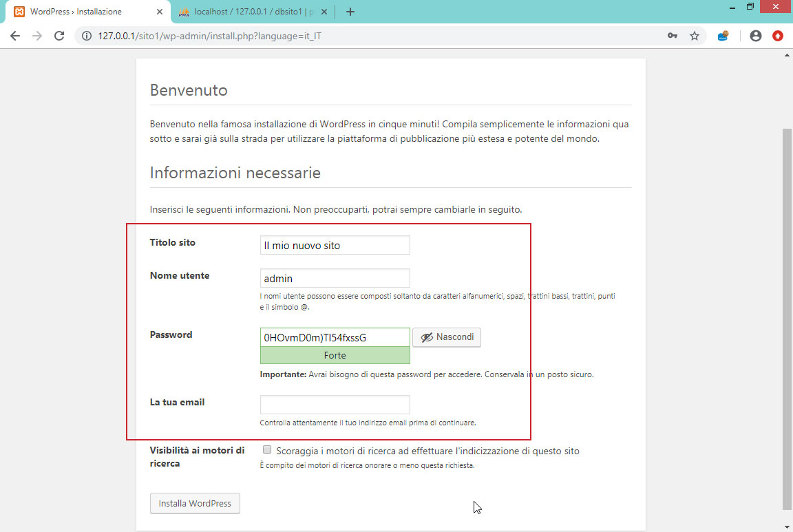Reload the current page
The image size is (793, 532).
[59, 36]
